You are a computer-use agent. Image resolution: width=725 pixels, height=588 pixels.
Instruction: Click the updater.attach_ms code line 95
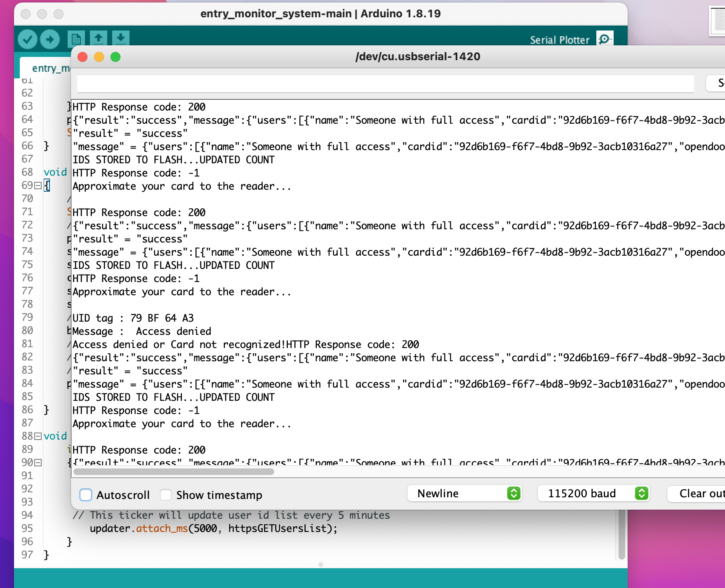coord(214,528)
